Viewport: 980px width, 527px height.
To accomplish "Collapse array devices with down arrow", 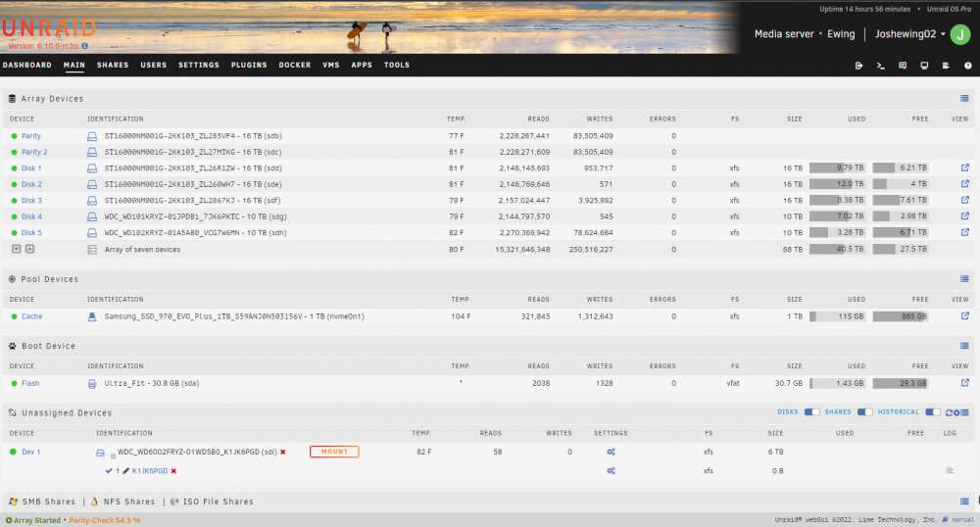I will tap(17, 249).
